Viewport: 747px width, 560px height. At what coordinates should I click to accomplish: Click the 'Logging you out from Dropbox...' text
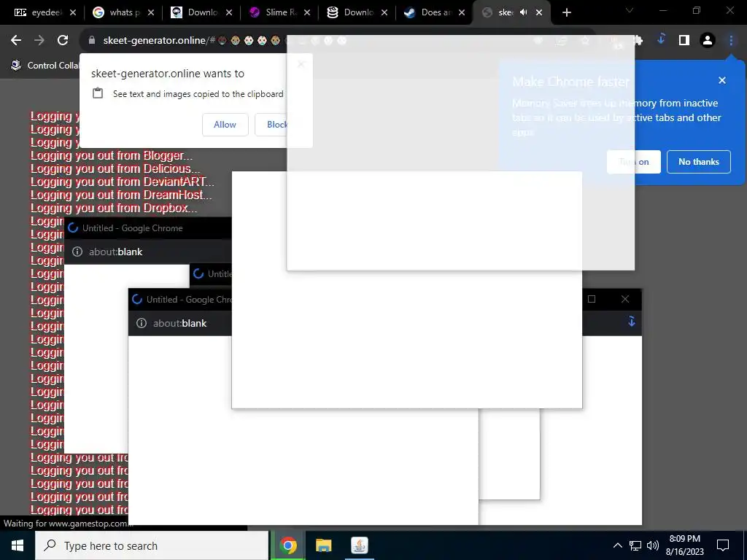[x=114, y=208]
